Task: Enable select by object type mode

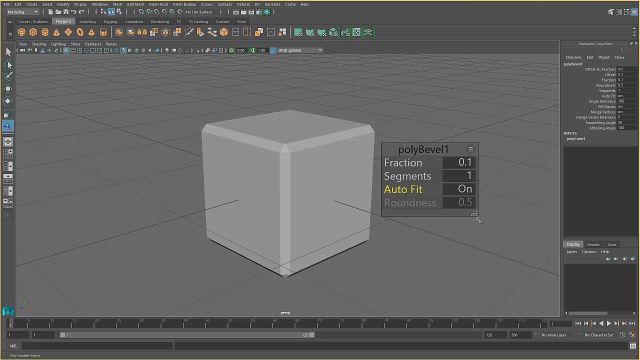Action: [111, 12]
